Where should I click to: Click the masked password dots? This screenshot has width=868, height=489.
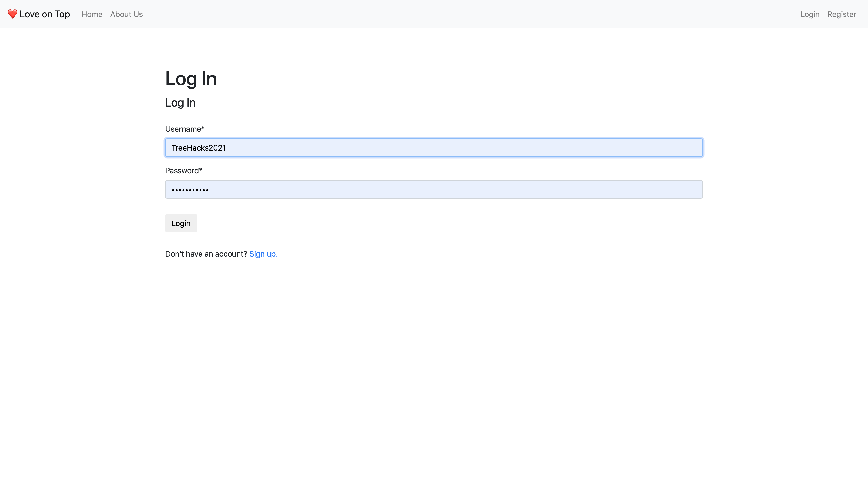coord(190,190)
